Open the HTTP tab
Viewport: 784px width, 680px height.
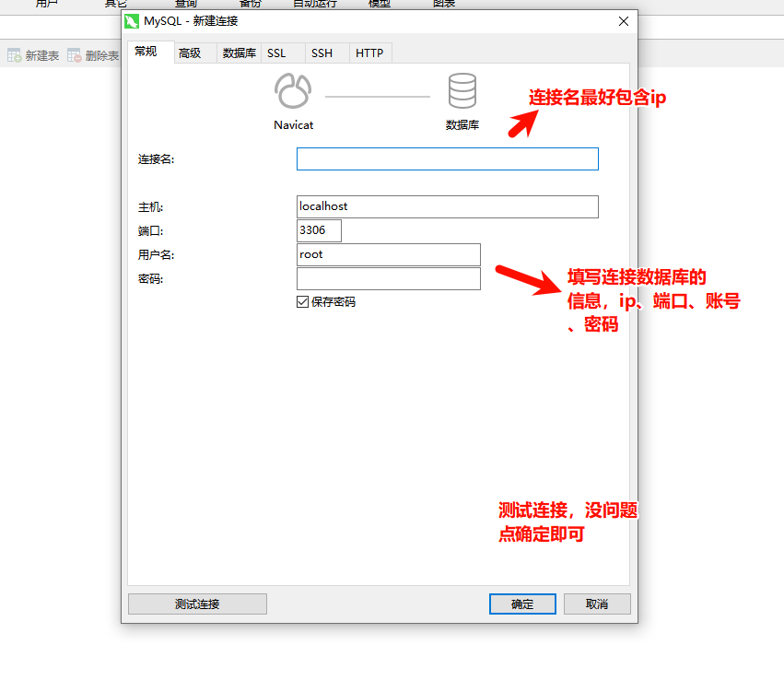[369, 53]
